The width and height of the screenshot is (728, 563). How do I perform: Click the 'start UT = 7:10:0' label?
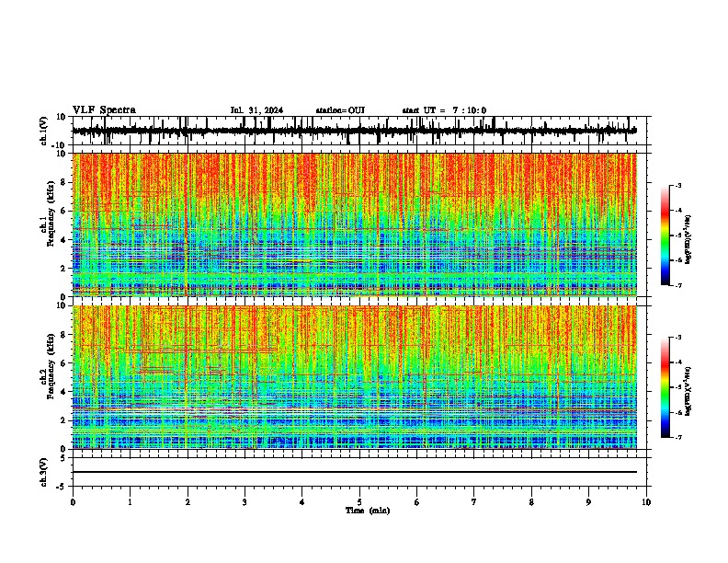click(444, 110)
